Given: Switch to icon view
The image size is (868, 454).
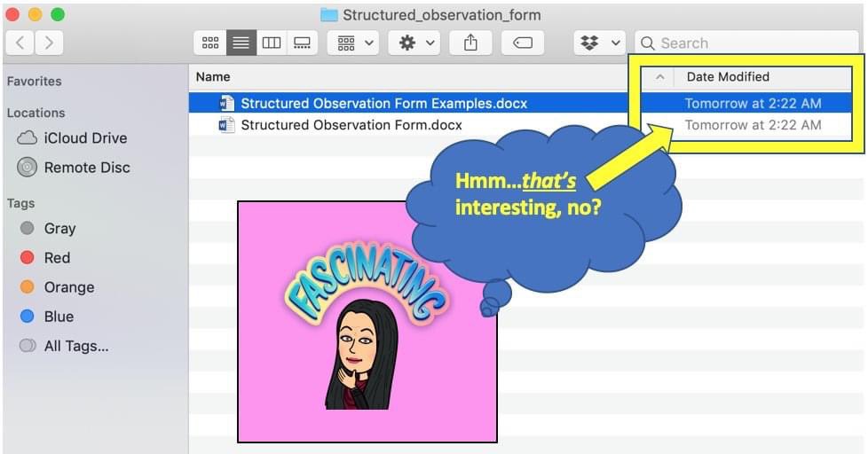Looking at the screenshot, I should (x=209, y=43).
